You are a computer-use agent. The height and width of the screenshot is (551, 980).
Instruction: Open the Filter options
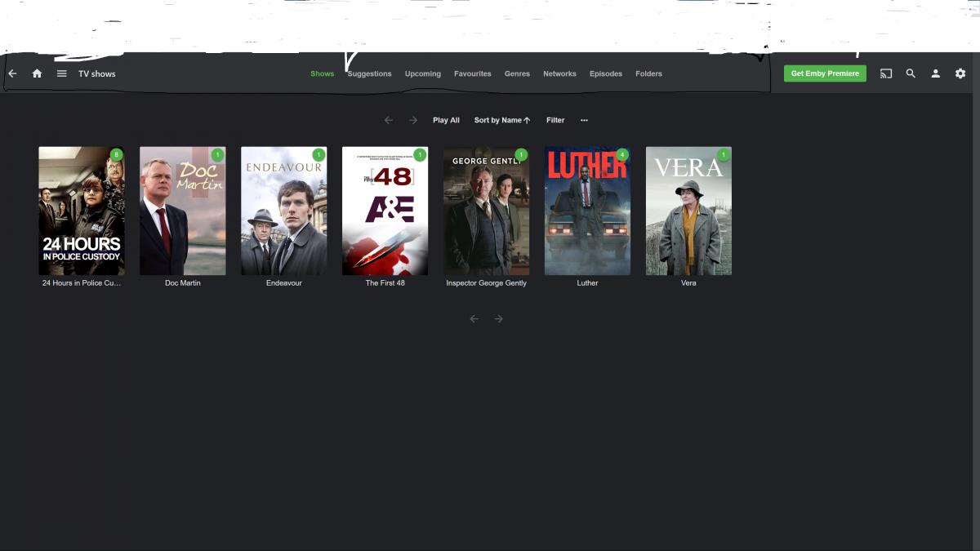pos(555,120)
